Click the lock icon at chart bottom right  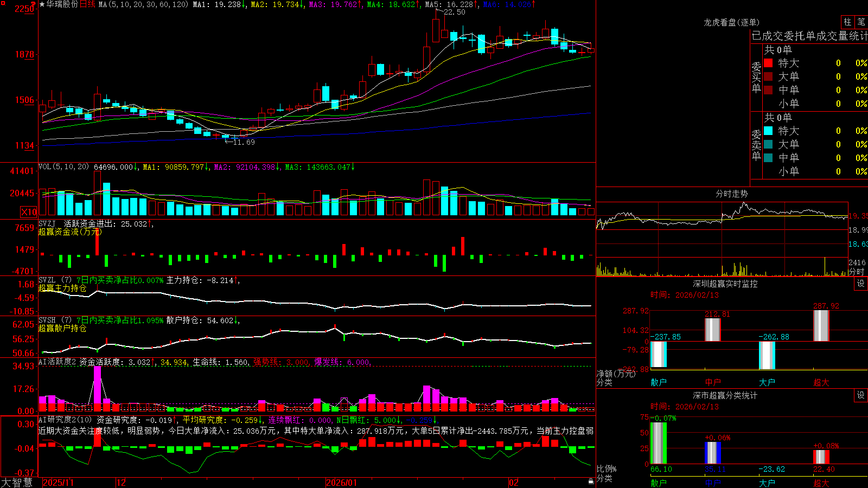click(x=591, y=481)
